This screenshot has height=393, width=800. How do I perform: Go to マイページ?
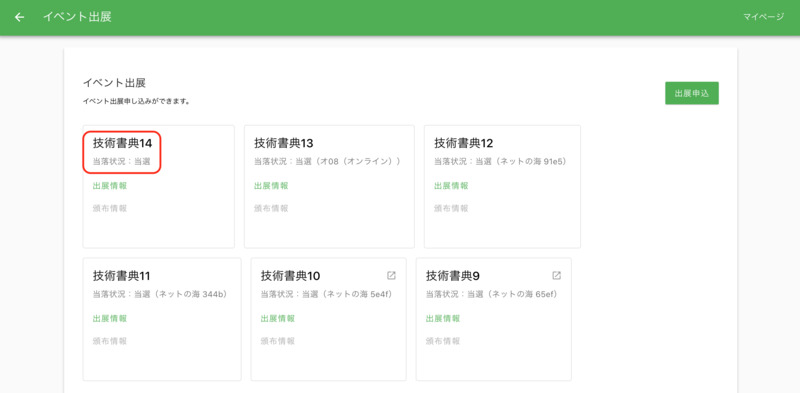point(763,17)
